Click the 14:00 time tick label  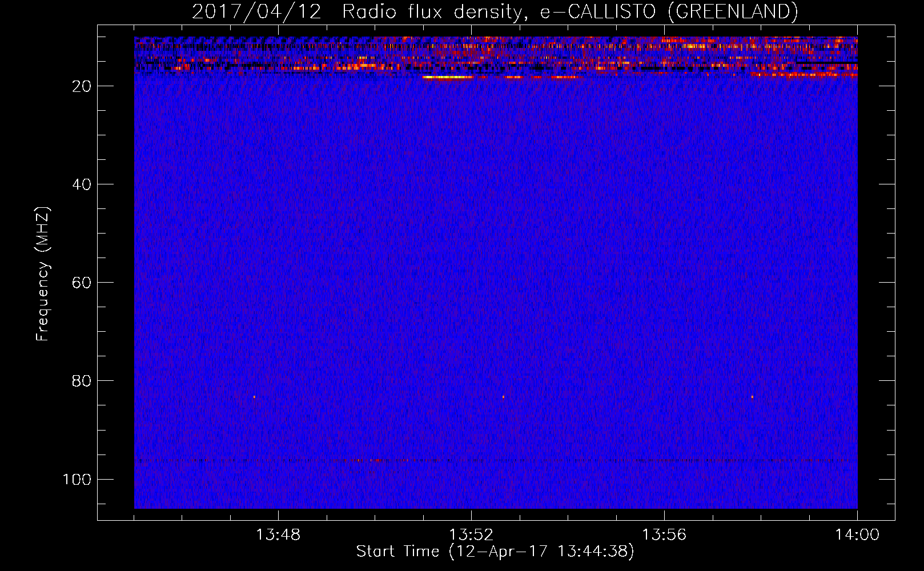pos(857,535)
